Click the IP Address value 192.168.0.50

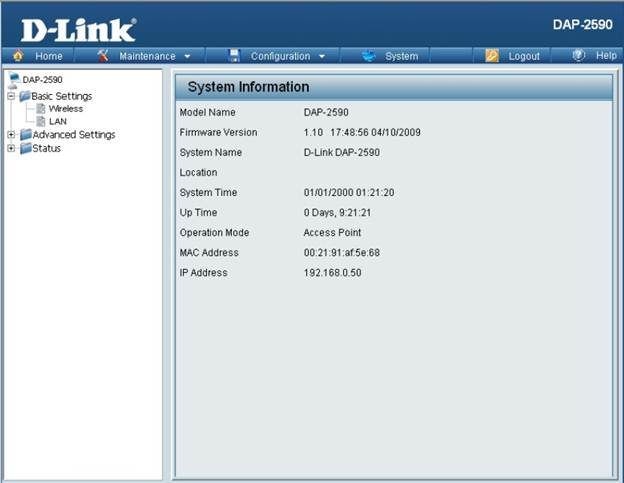[332, 273]
